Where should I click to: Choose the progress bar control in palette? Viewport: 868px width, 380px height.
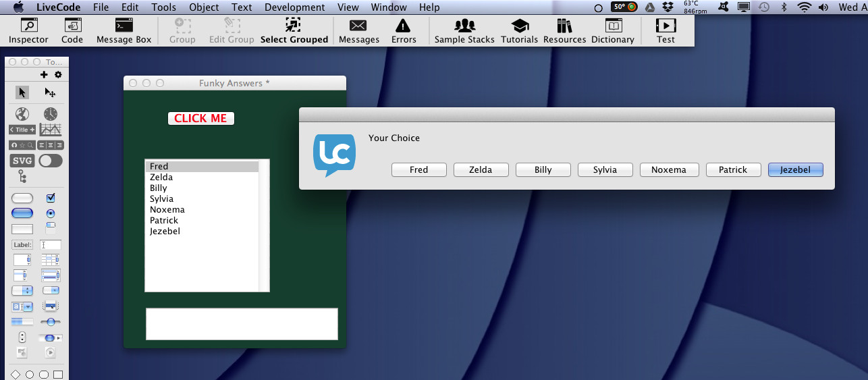click(22, 321)
